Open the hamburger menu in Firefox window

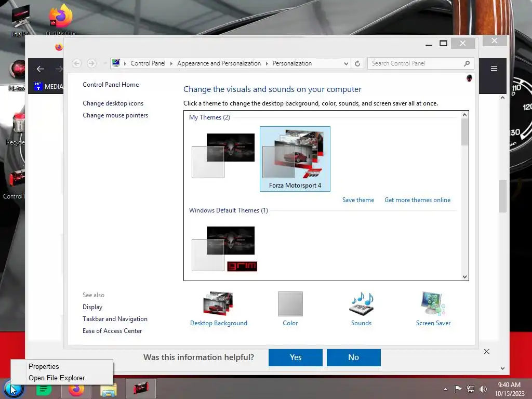[494, 68]
